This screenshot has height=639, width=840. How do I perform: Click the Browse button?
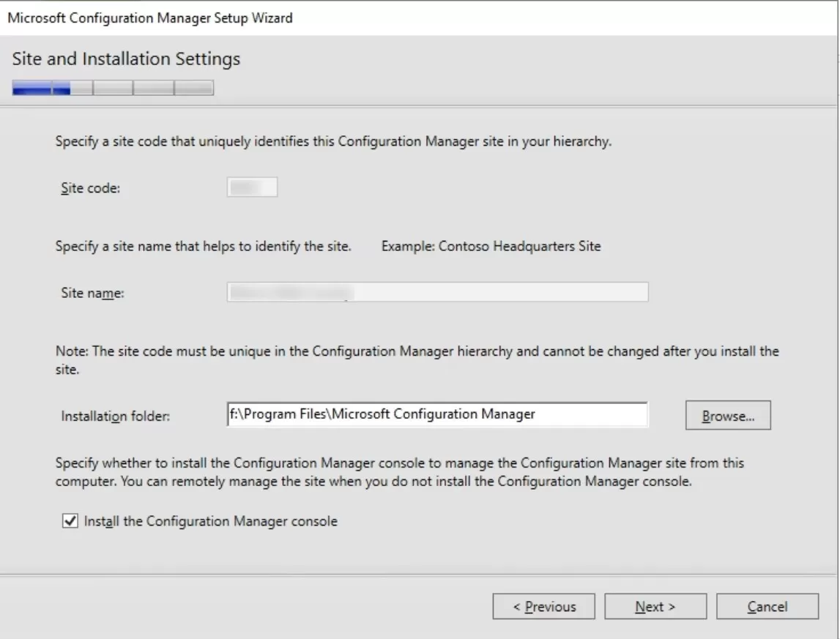click(727, 416)
